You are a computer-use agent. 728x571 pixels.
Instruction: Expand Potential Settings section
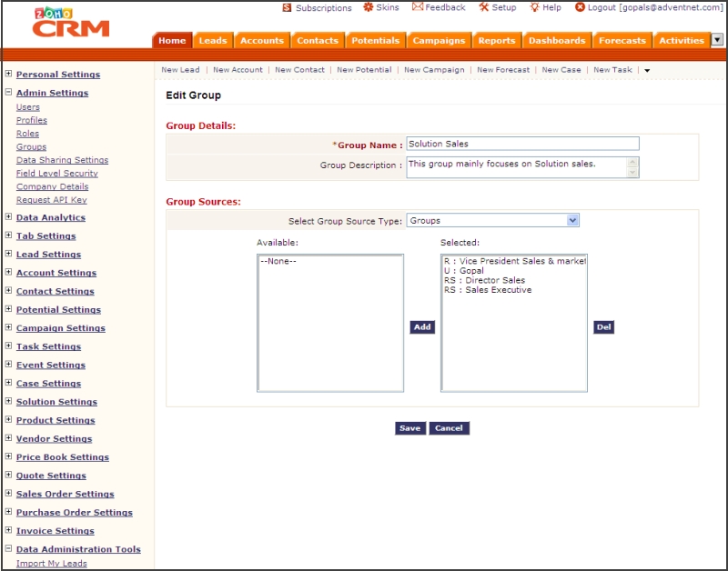(8, 308)
